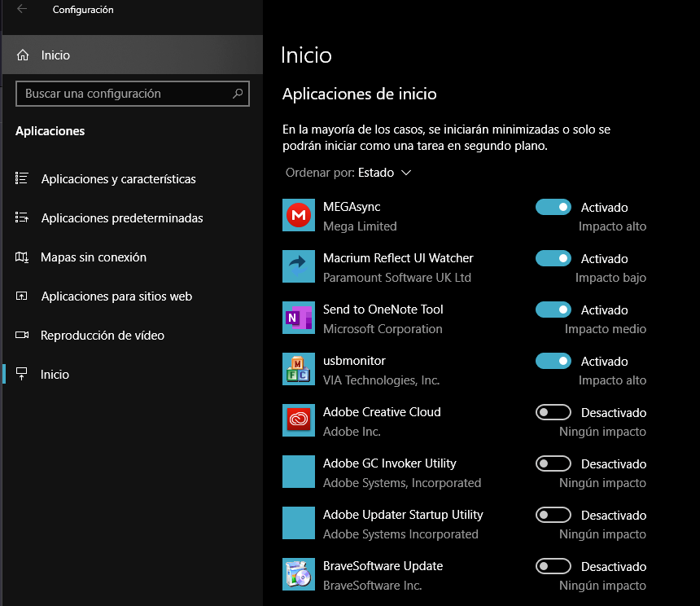
Task: Click Paramount Software UK Ltd text
Action: [397, 278]
